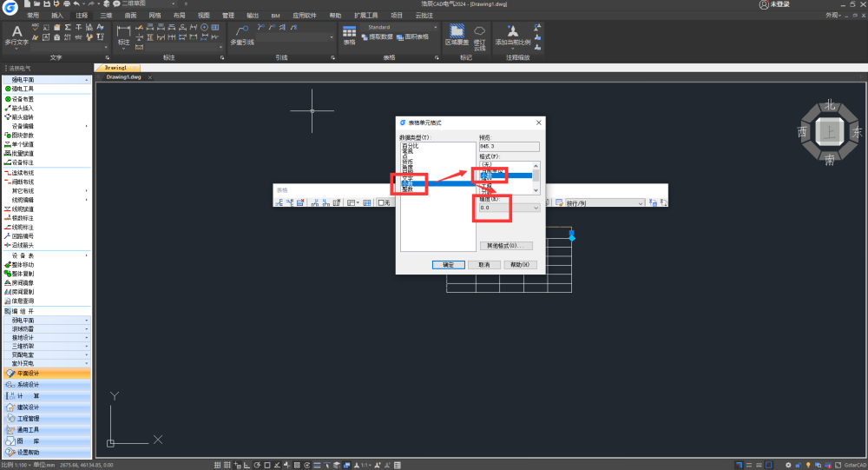Open the 按行/列 dropdown in table toolbar
Viewport: 868px width, 470px height.
click(x=604, y=202)
